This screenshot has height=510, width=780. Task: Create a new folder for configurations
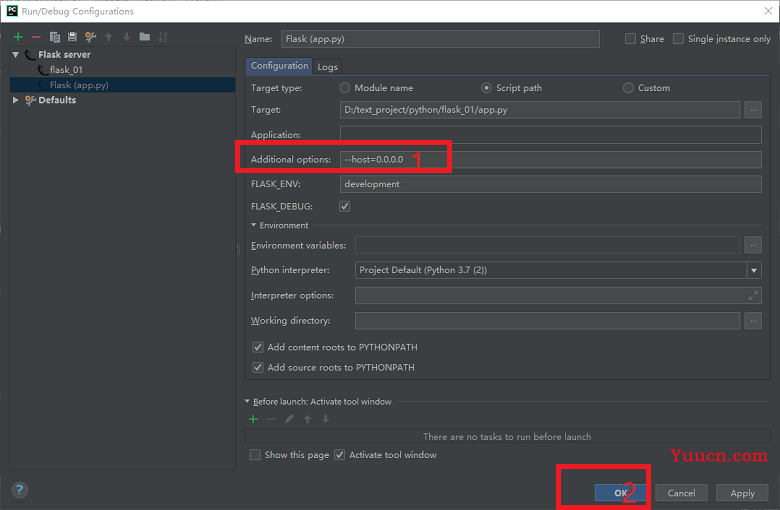[145, 37]
